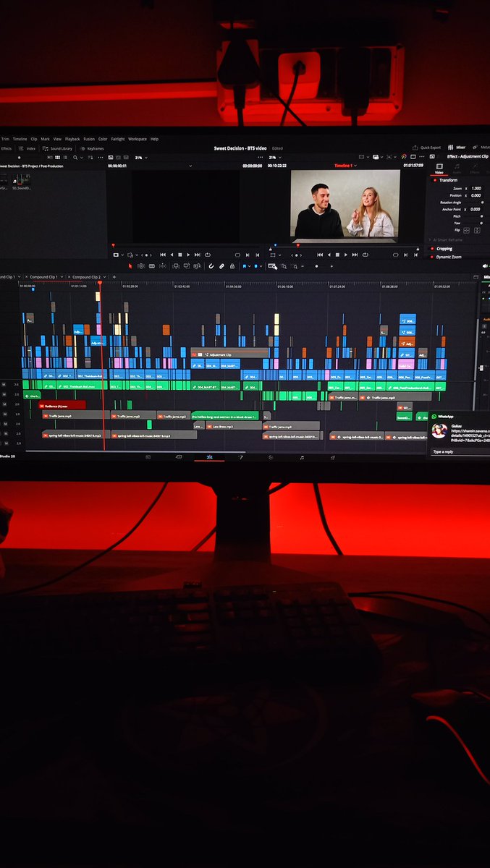Open the Playback menu

click(72, 139)
